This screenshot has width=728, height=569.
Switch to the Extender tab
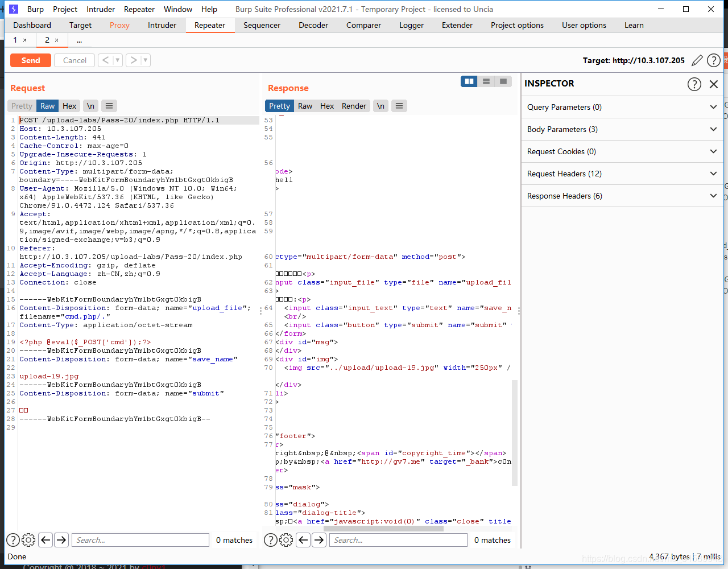click(457, 25)
